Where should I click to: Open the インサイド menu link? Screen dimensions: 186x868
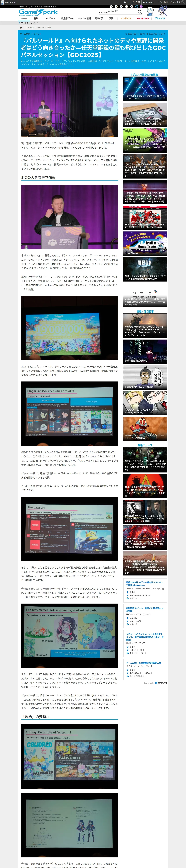(126, 19)
